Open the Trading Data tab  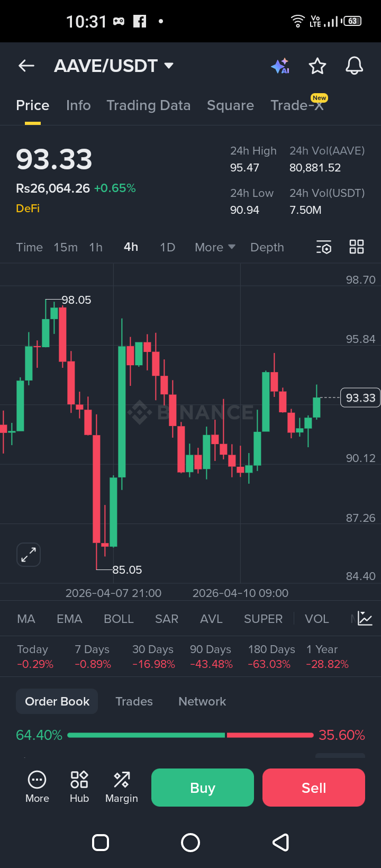tap(149, 105)
